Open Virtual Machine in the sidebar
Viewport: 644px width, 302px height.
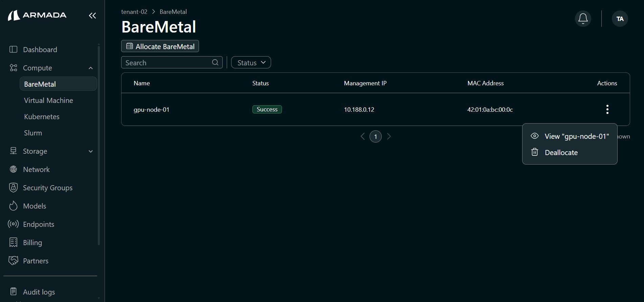[48, 100]
